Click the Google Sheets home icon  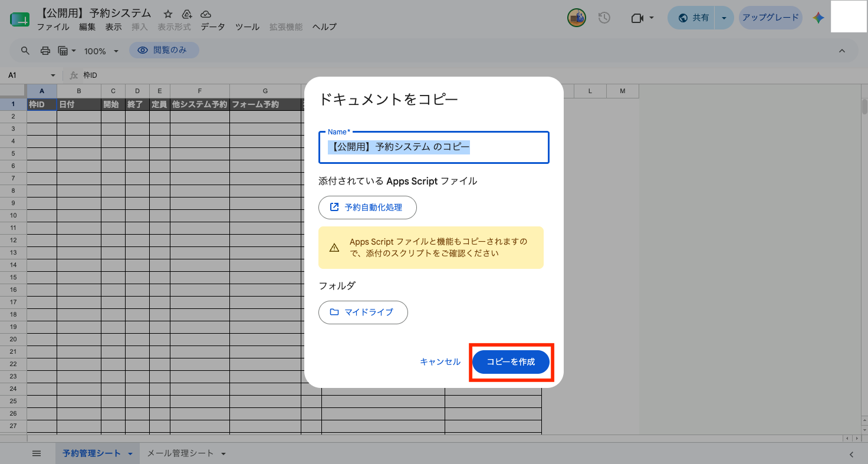tap(19, 19)
